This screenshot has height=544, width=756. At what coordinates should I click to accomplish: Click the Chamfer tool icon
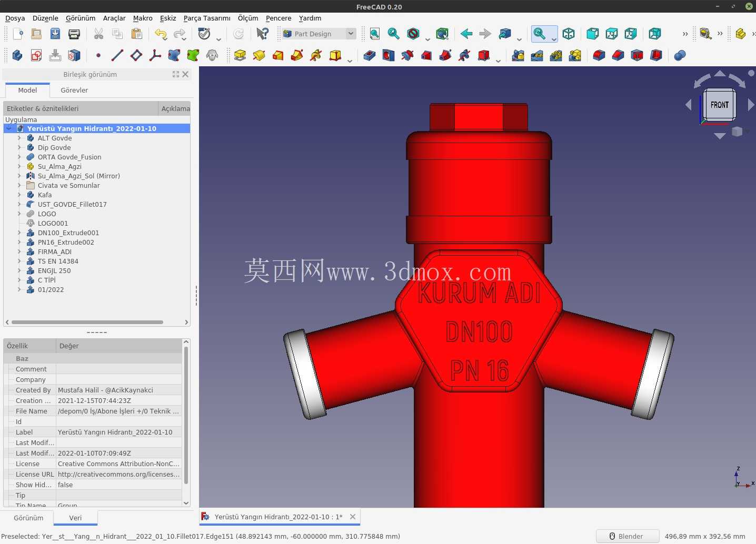coord(618,55)
